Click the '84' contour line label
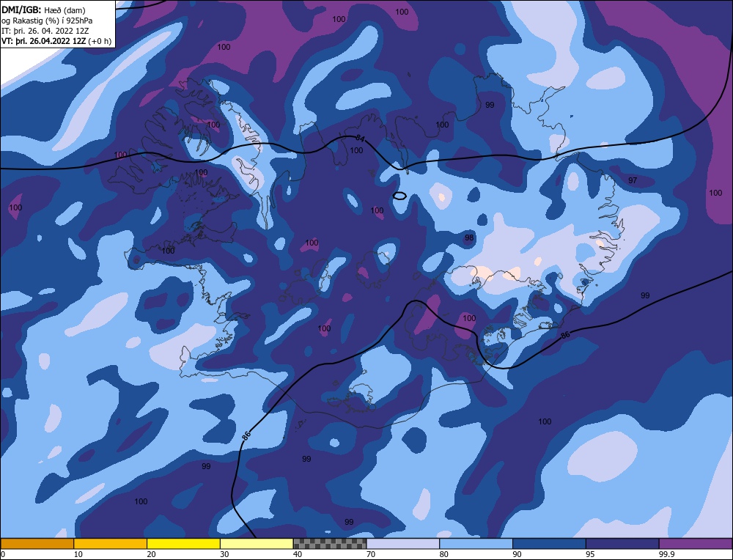This screenshot has width=733, height=560. coord(359,139)
